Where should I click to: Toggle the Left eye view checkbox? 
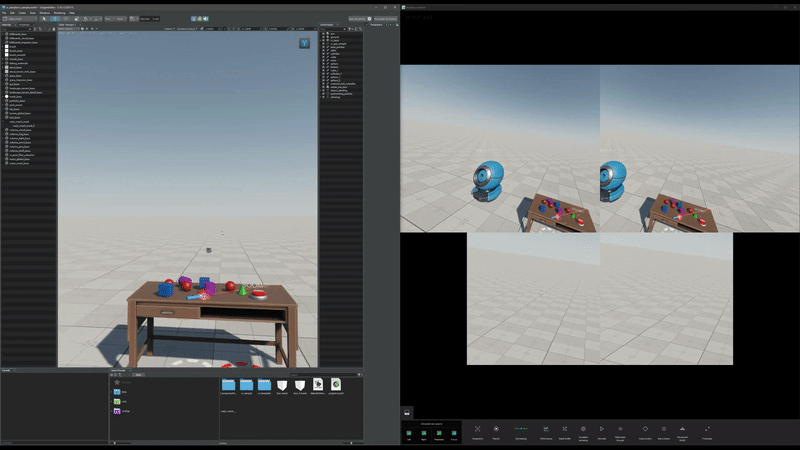pyautogui.click(x=409, y=433)
